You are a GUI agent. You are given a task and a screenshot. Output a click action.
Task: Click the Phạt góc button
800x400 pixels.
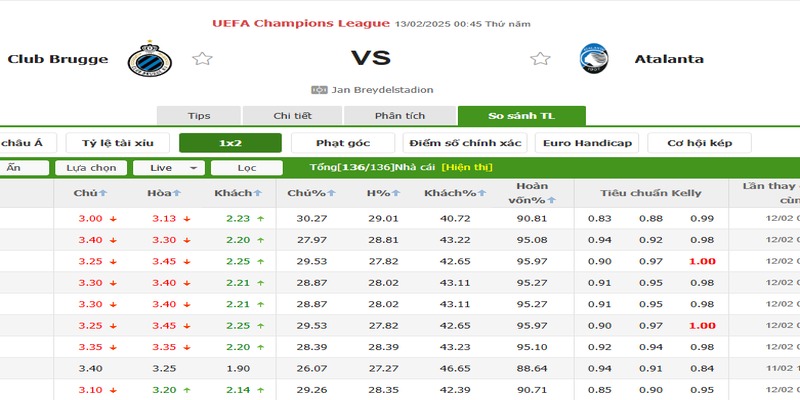(x=343, y=143)
